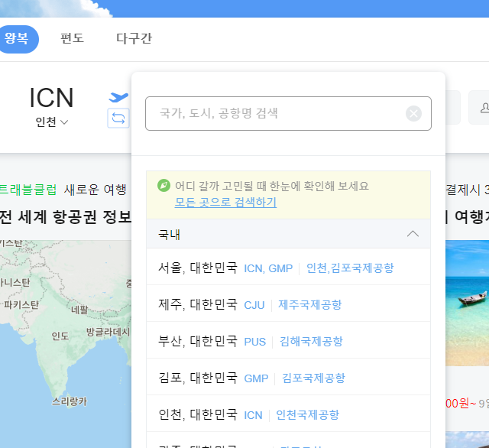
Task: Click 스리랑카 on the map
Action: click(70, 401)
